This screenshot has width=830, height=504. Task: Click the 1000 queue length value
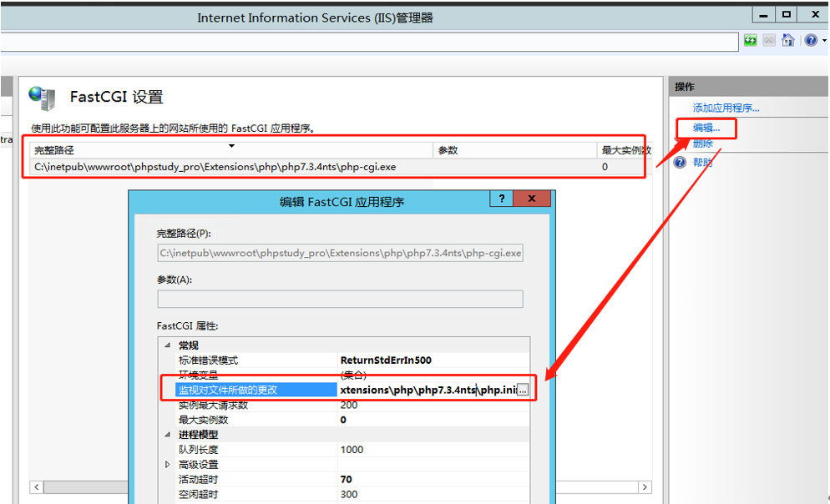point(352,450)
